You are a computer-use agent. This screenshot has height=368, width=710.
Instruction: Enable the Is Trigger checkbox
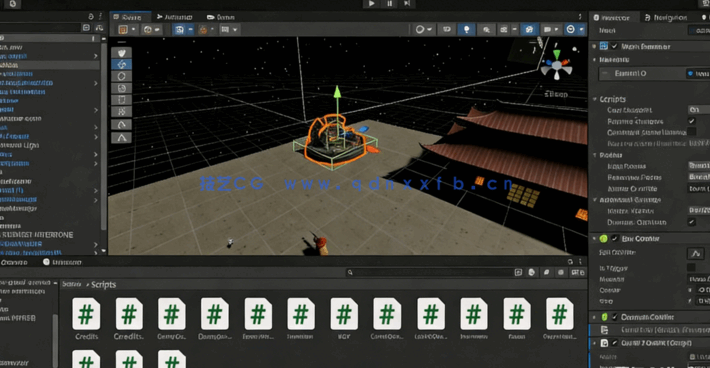(691, 268)
